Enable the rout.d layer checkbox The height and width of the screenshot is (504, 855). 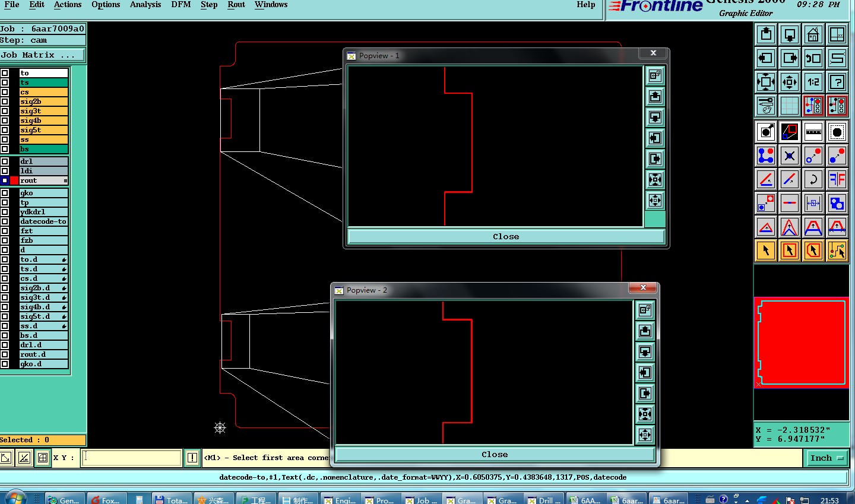pyautogui.click(x=5, y=354)
